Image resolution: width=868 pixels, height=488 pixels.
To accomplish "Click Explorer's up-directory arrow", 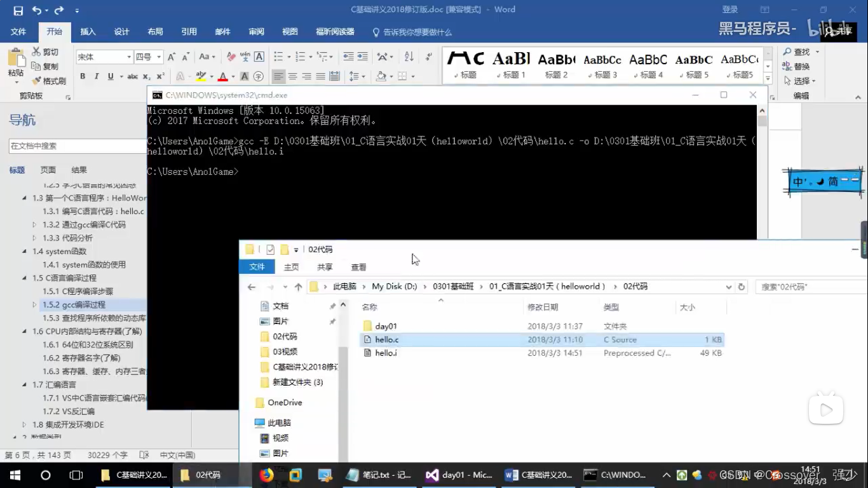I will click(x=298, y=287).
